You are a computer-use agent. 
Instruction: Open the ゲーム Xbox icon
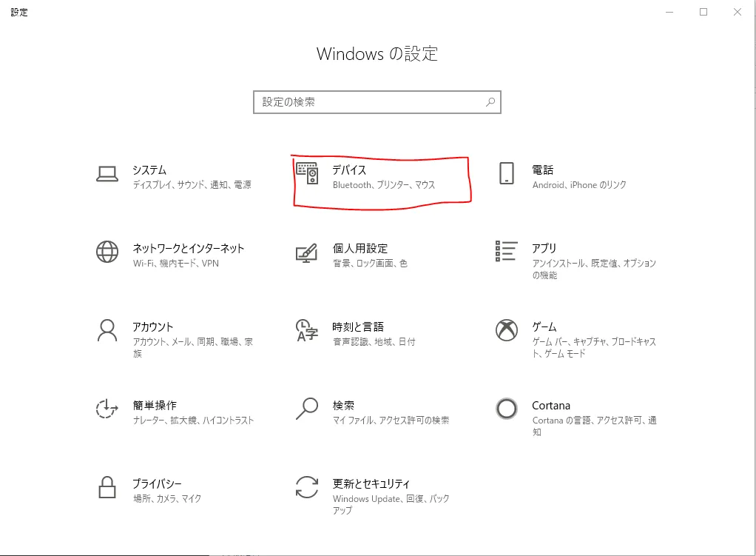tap(506, 330)
